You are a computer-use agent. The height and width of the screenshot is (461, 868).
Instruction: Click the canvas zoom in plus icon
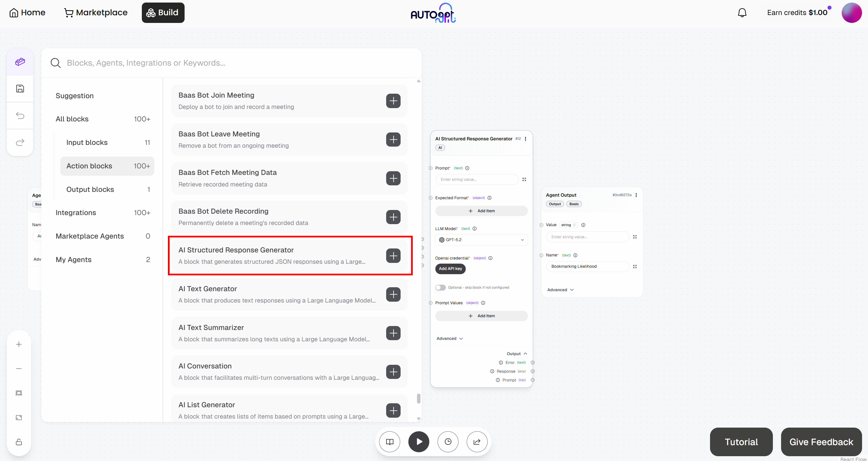pos(19,344)
